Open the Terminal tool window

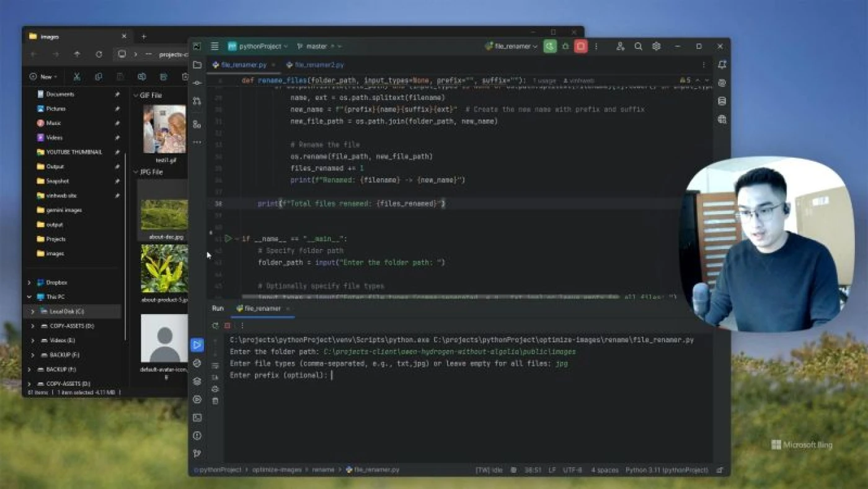(197, 418)
